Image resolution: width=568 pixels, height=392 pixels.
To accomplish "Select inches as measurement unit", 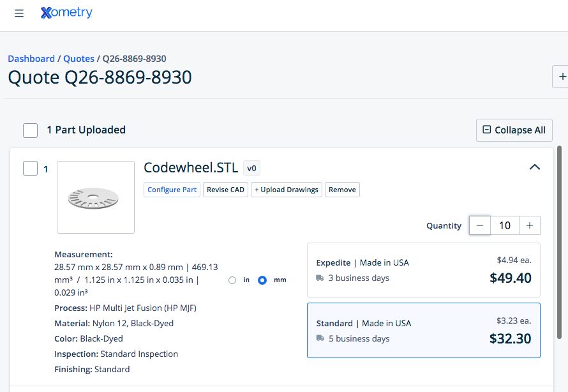I will pyautogui.click(x=232, y=280).
